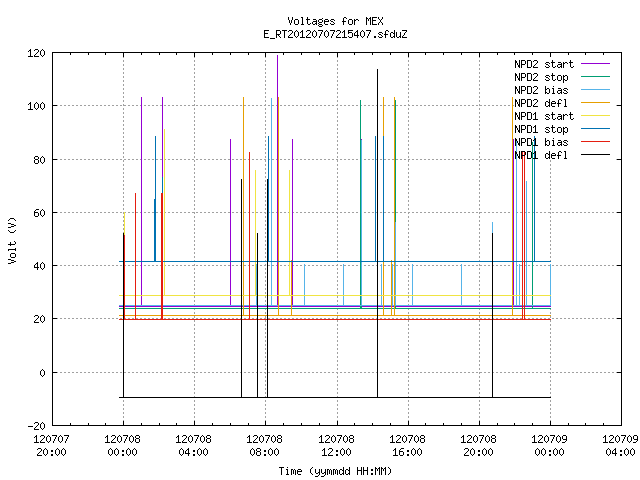Click the y-axis tick value 0
This screenshot has width=640, height=480.
(42, 373)
